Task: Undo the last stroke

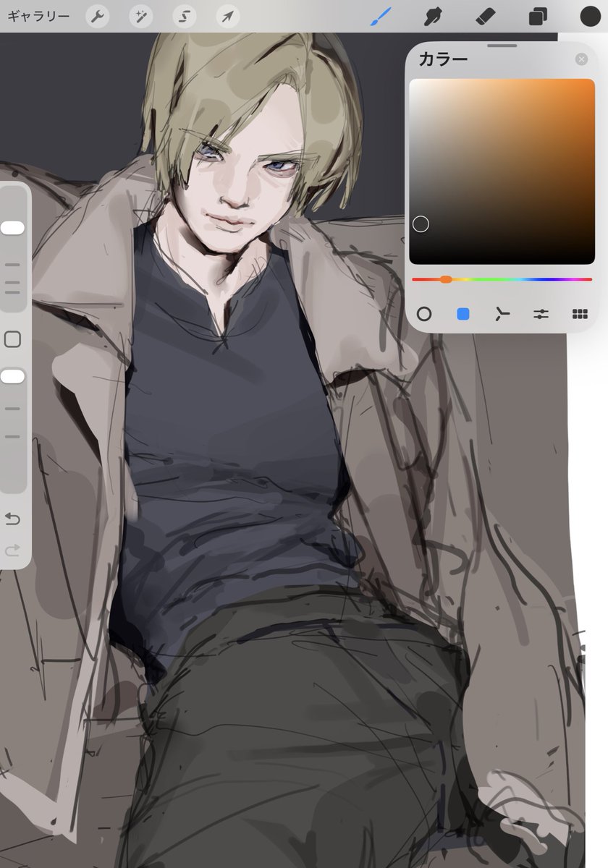Action: click(x=12, y=519)
